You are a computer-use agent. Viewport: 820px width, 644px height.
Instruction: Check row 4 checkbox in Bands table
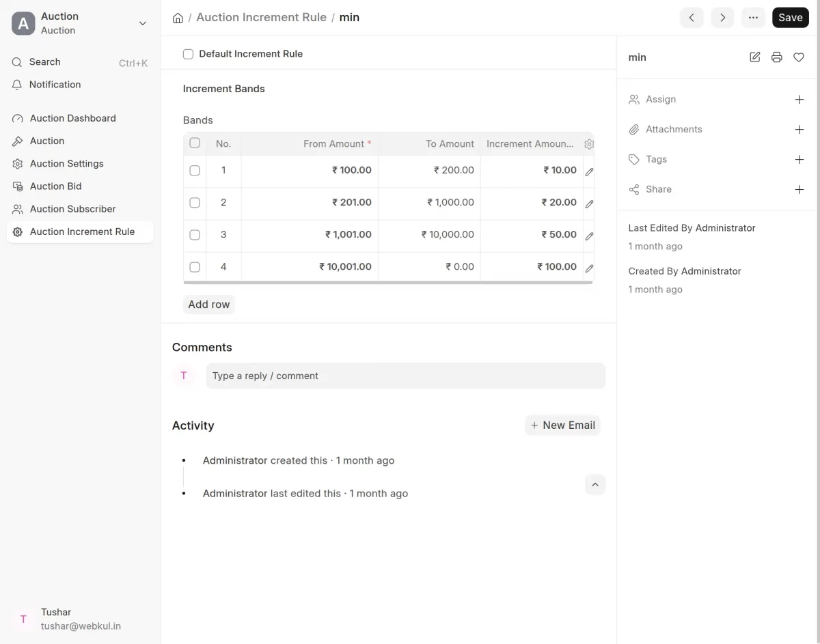[195, 267]
